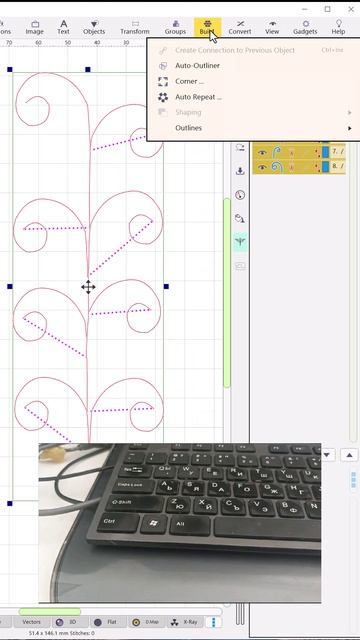Image resolution: width=360 pixels, height=640 pixels.
Task: Select object 8 spiral thumbnail
Action: pos(277,167)
